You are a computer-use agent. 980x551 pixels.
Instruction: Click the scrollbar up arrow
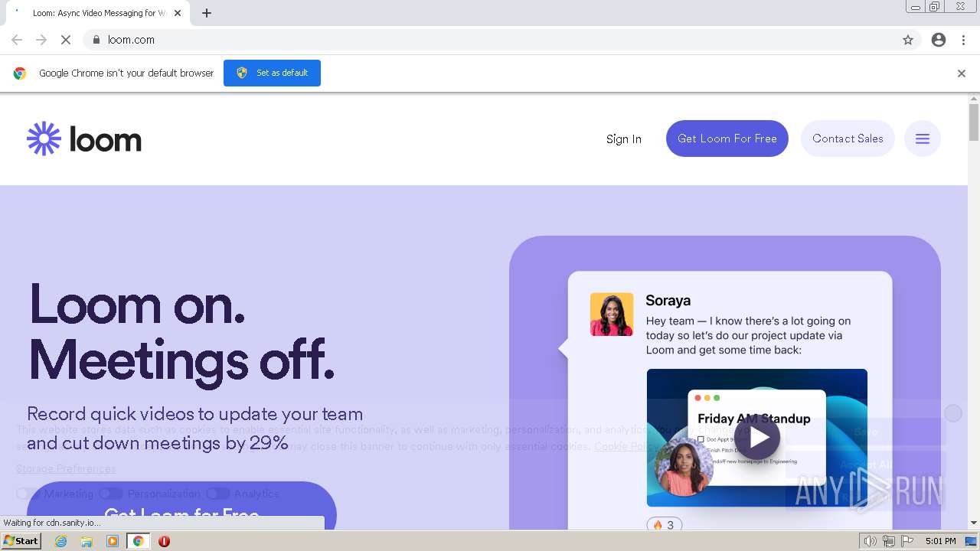click(974, 99)
